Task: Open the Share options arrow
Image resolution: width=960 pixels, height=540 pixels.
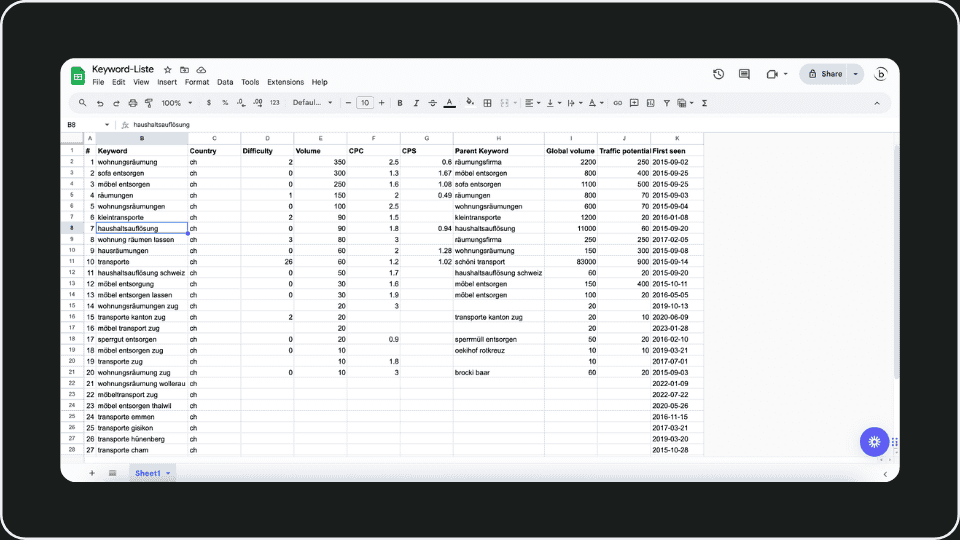Action: pos(855,74)
